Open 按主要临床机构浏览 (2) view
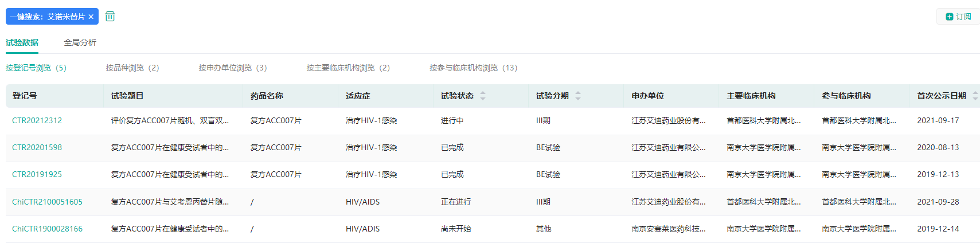This screenshot has width=980, height=247. (x=348, y=68)
